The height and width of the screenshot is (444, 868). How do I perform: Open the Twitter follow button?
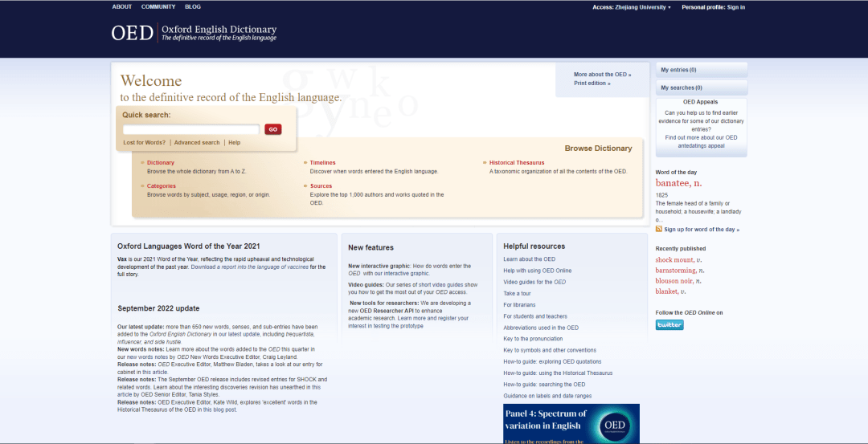pos(669,324)
